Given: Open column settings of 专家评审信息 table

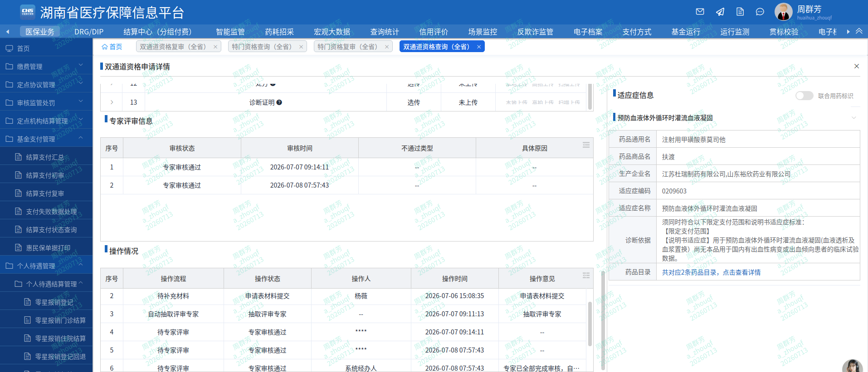Looking at the screenshot, I should coord(586,145).
